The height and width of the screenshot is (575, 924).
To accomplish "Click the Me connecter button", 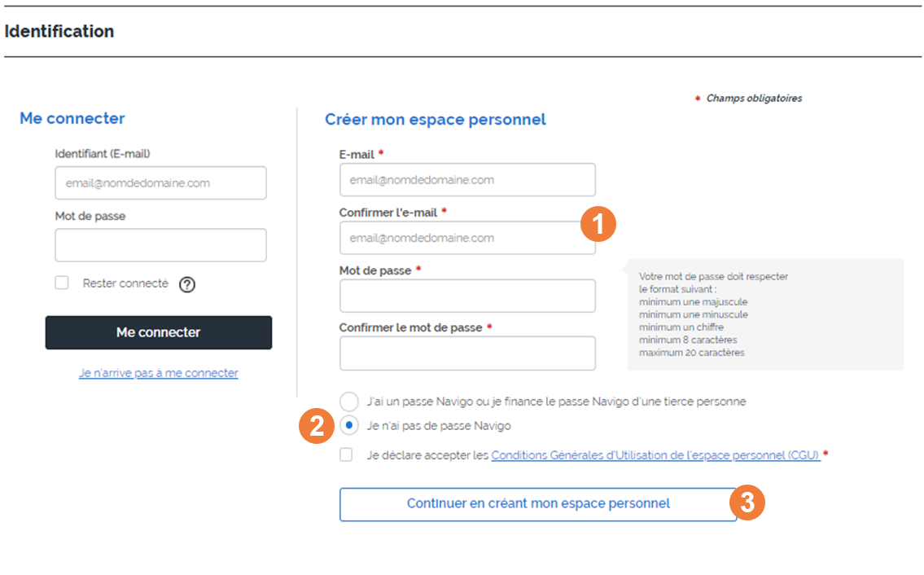I will pyautogui.click(x=159, y=332).
